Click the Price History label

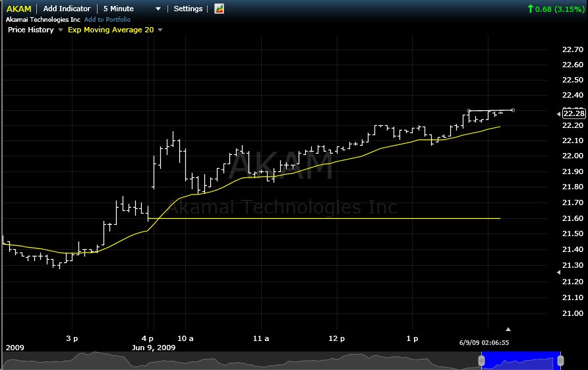[31, 30]
